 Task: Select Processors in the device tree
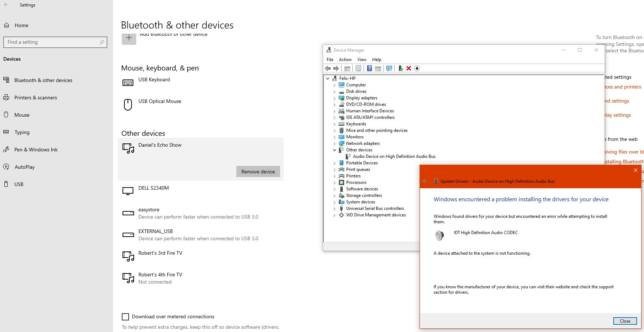pos(356,182)
